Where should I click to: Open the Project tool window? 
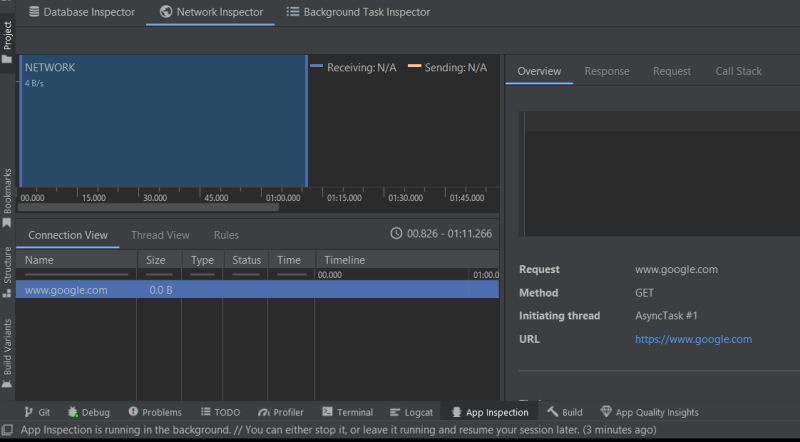pos(7,43)
